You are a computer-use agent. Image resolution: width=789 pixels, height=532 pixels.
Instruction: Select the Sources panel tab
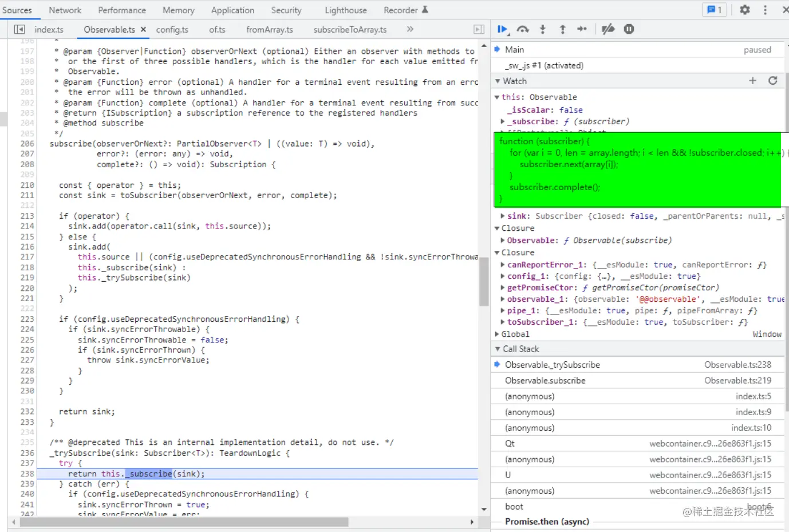pyautogui.click(x=17, y=10)
